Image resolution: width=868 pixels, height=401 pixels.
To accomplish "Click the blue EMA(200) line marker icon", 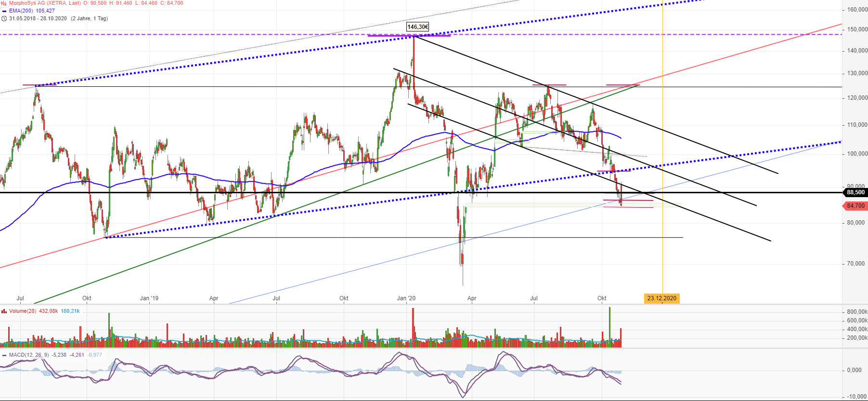I will [x=4, y=11].
